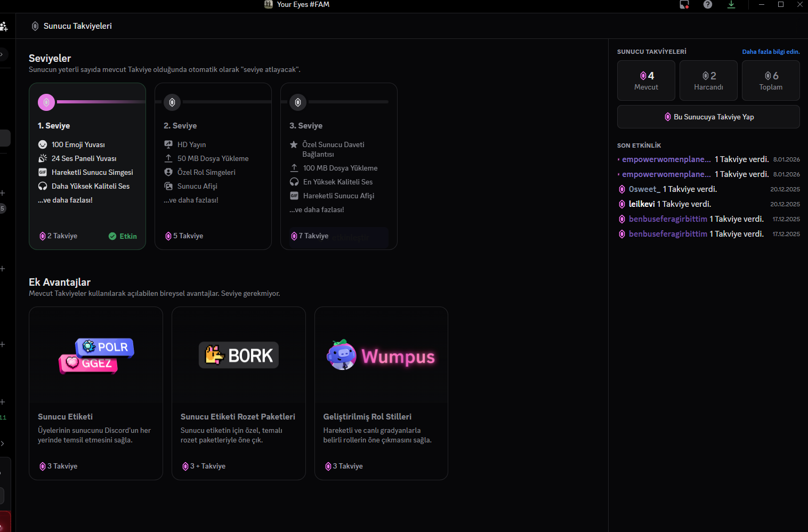This screenshot has width=808, height=532.
Task: Click the 1. Seviye heading
Action: pos(54,126)
